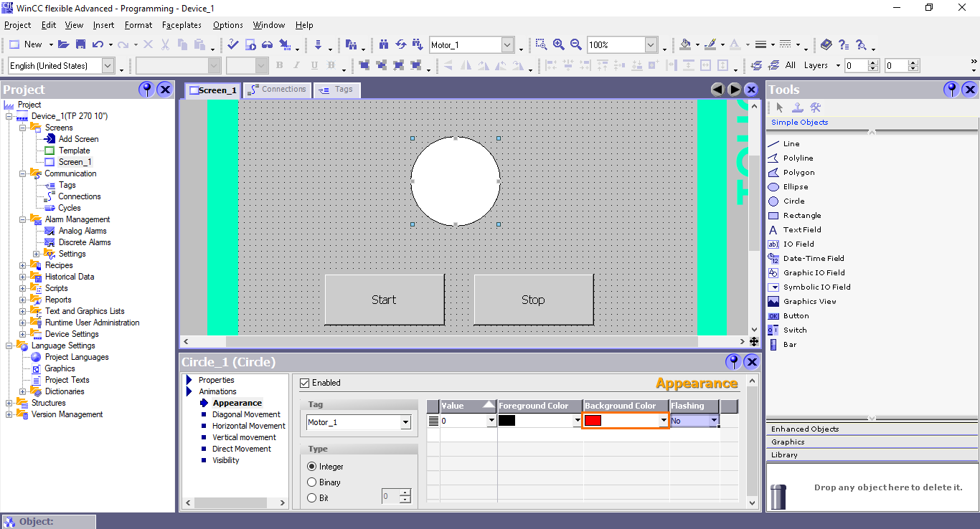Open an existing project with folder icon
This screenshot has width=980, height=529.
point(63,44)
